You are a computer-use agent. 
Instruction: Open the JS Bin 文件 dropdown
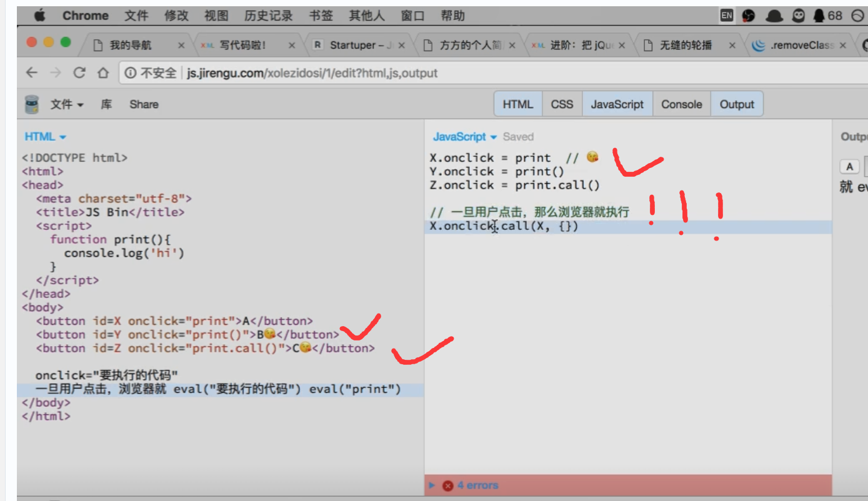pos(67,104)
